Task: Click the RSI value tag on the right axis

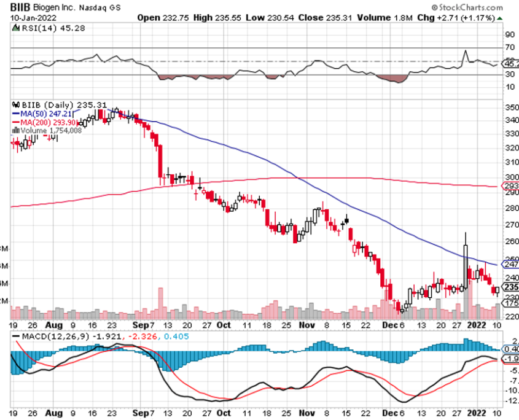Action: [510, 63]
